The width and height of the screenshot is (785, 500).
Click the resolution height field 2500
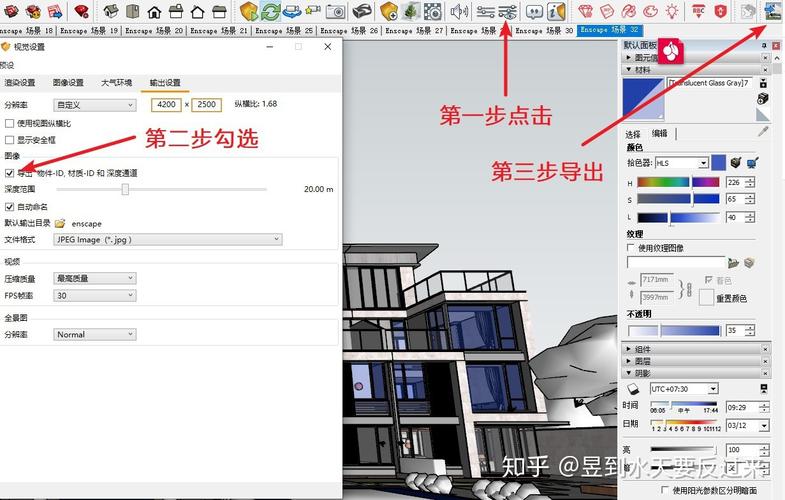[206, 105]
